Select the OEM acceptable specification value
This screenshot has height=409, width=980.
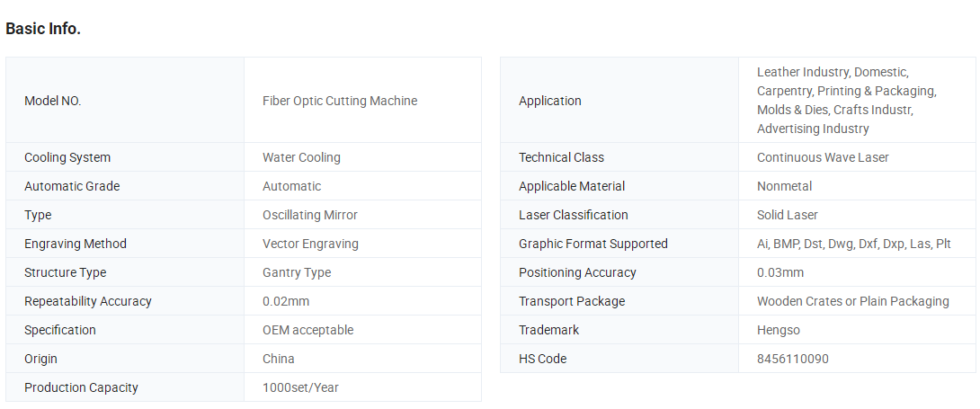[308, 330]
